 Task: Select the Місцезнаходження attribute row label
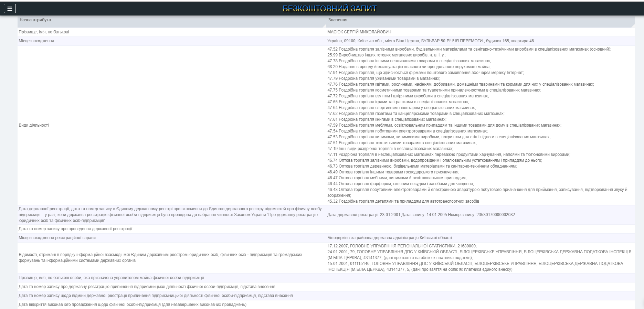36,41
